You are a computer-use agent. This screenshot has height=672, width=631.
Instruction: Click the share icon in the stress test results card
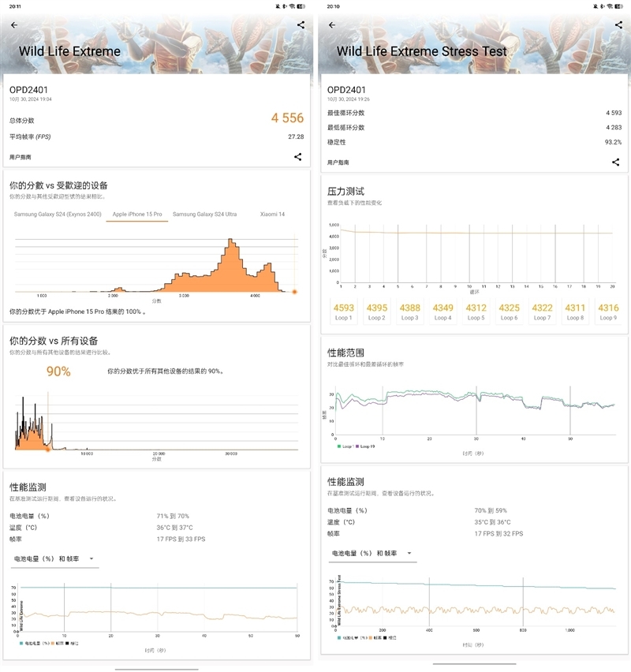616,162
